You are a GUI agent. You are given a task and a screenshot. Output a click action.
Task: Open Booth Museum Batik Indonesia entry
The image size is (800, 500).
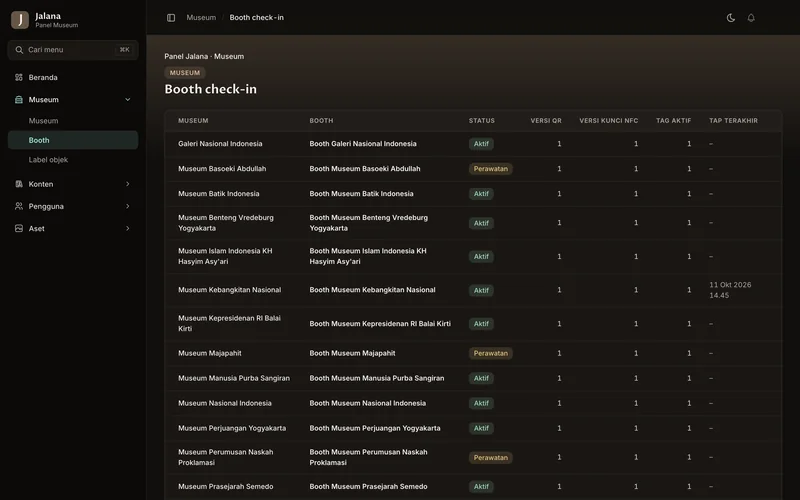point(361,194)
